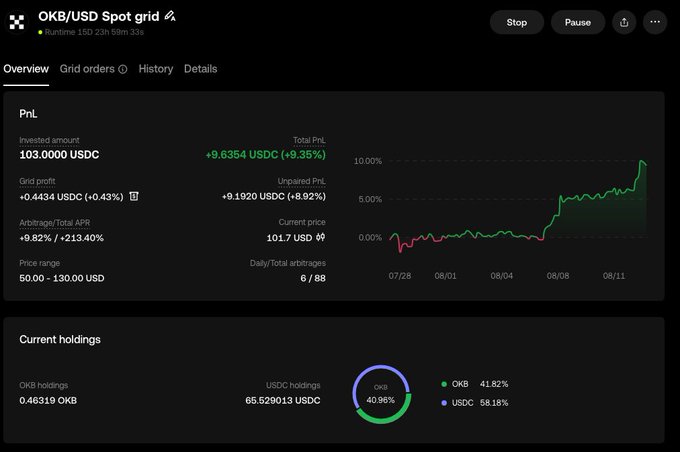
Task: Click the Unpaired PnL label
Action: click(301, 181)
